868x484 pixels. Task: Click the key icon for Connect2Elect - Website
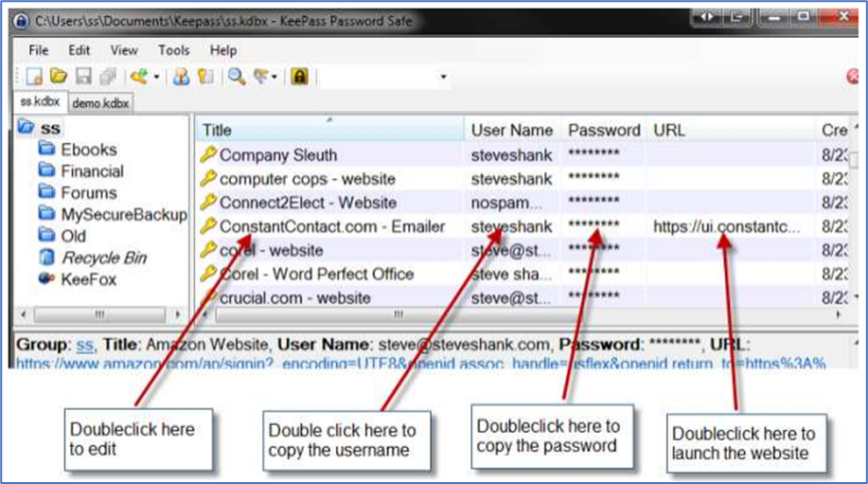208,202
